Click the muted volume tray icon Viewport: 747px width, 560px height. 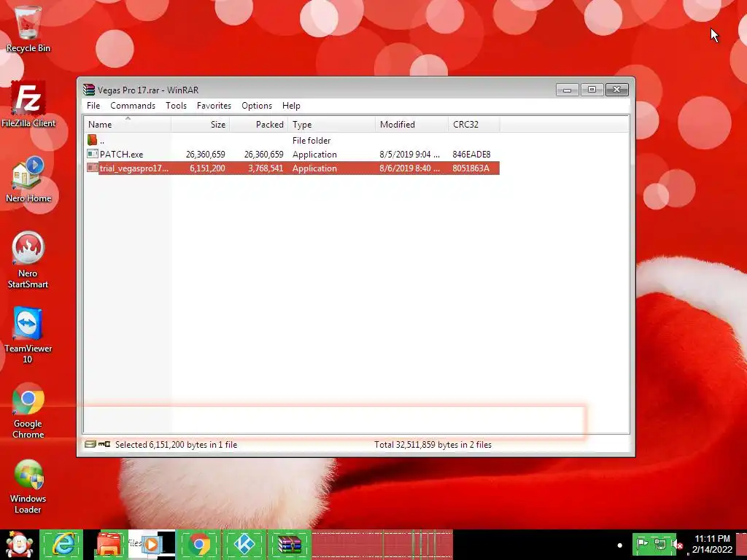tap(677, 543)
